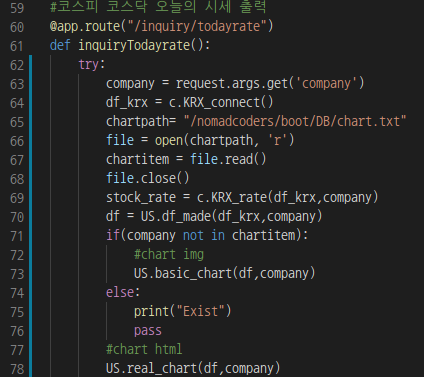Click the blue modified marker beside line 66
Screen dimensions: 424x377
pyautogui.click(x=31, y=141)
